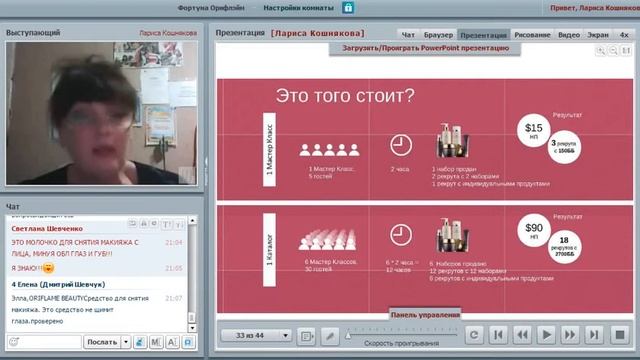Open the Фортуна Орифлэйм menu
The height and width of the screenshot is (360, 640).
(x=211, y=8)
